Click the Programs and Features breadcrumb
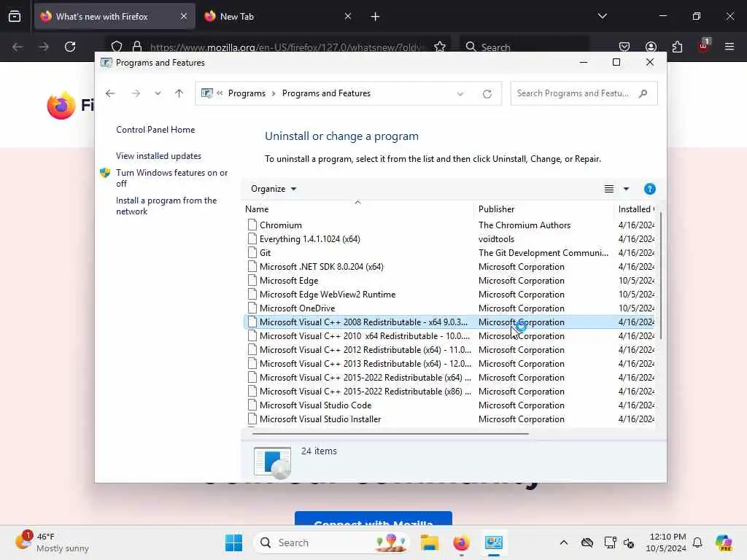Image resolution: width=747 pixels, height=560 pixels. pos(326,93)
